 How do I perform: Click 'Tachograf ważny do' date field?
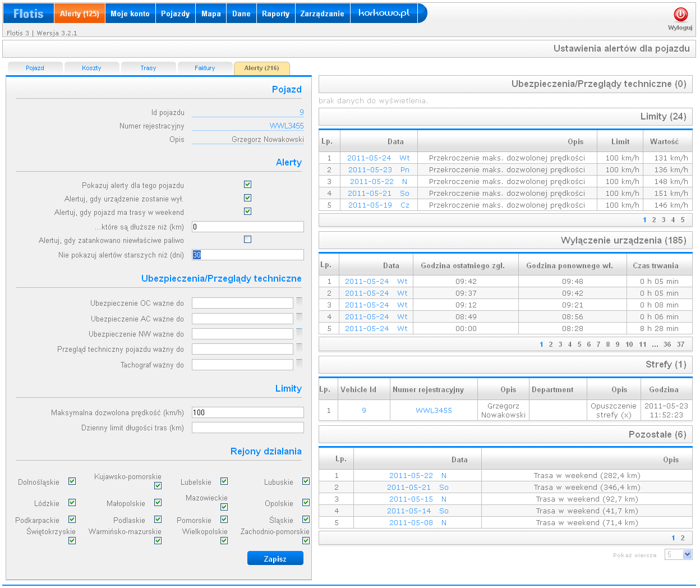242,365
